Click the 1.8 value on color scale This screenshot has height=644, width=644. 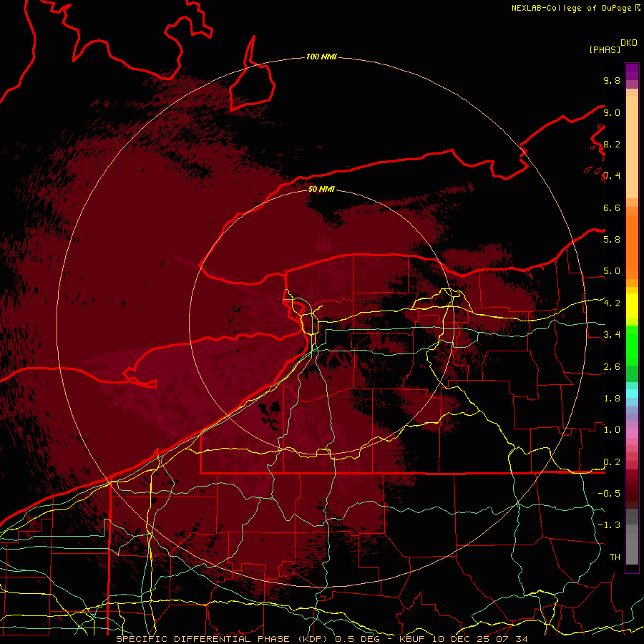tap(612, 399)
